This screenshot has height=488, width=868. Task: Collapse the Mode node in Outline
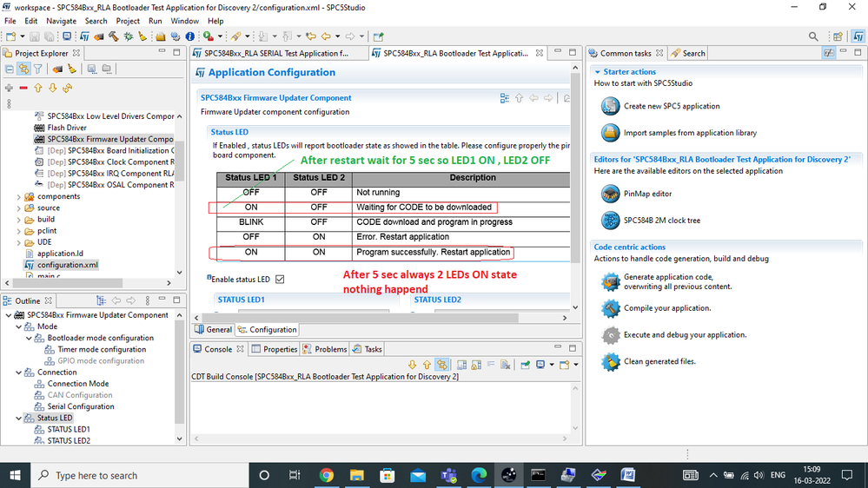click(19, 326)
